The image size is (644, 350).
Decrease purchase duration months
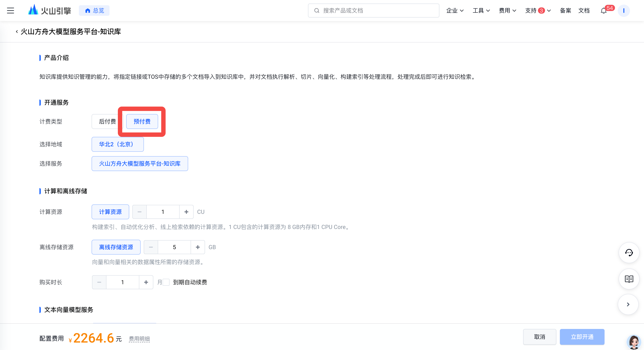click(99, 282)
